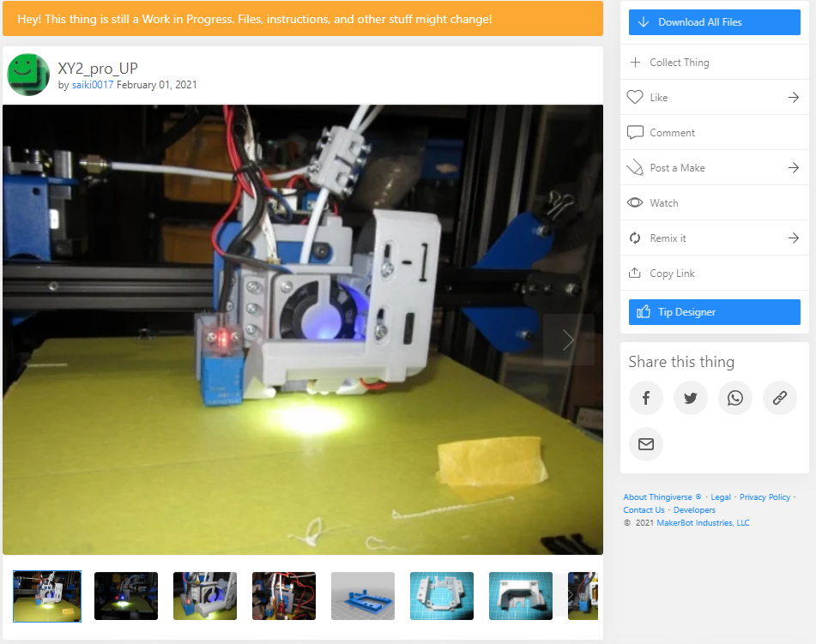Click the heart Like icon
Image resolution: width=816 pixels, height=644 pixels.
tap(635, 97)
